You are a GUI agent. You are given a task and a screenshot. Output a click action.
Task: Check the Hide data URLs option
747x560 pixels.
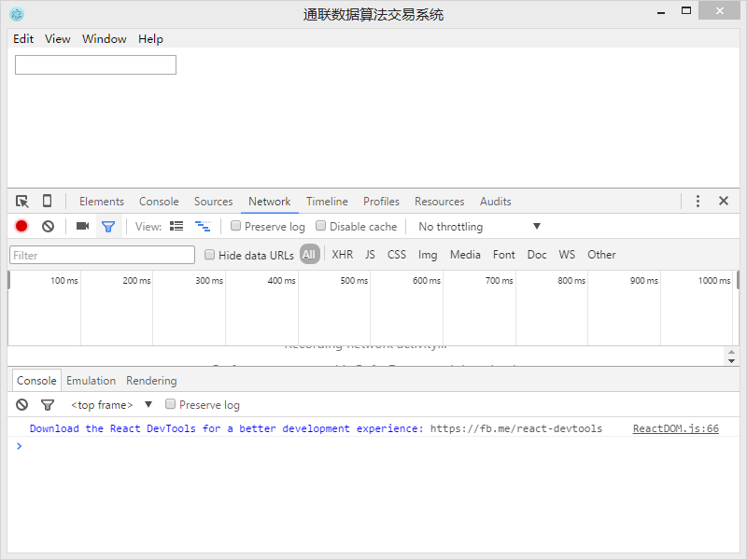click(209, 255)
